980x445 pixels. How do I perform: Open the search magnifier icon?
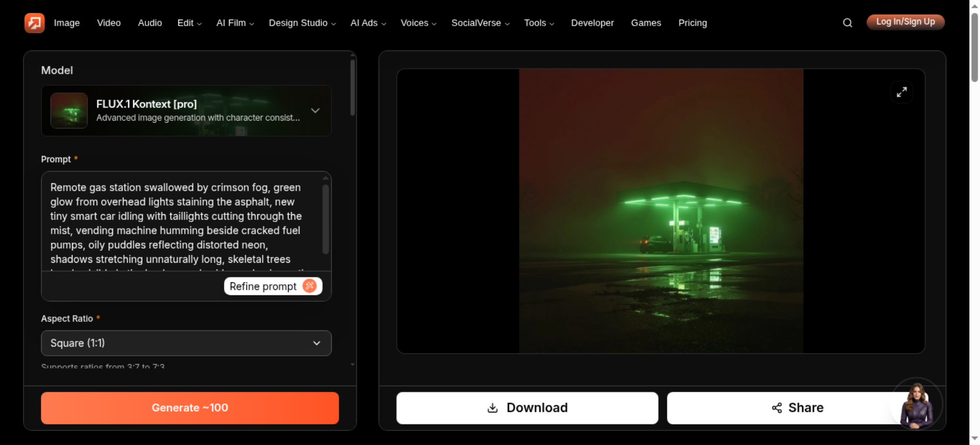tap(847, 23)
